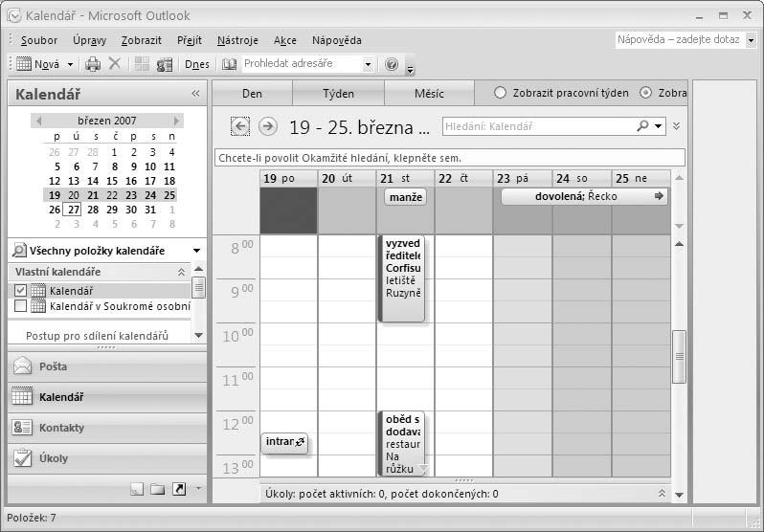Click the Vlastní kalendáře list scrollbar thumb
This screenshot has height=532, width=764.
click(198, 287)
